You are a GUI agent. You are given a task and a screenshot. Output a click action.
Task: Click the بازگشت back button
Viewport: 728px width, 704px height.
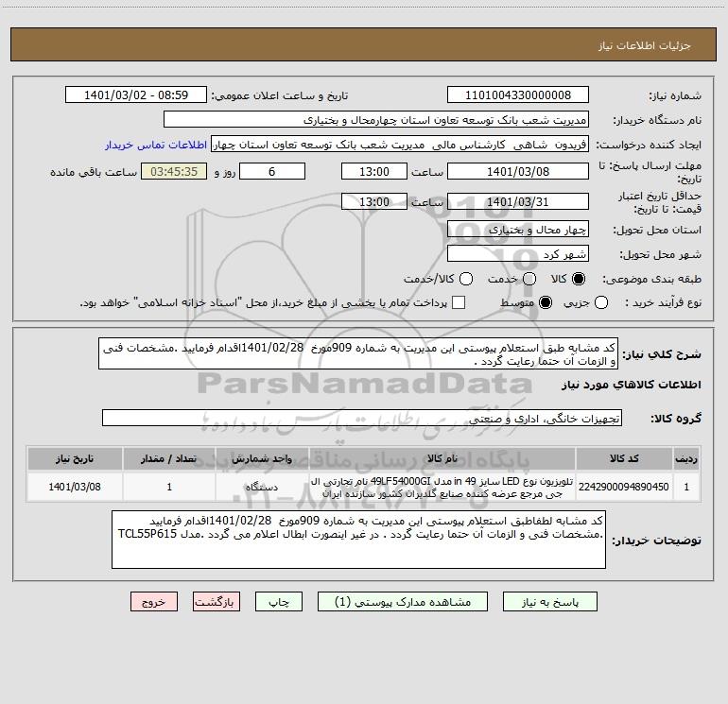(217, 601)
